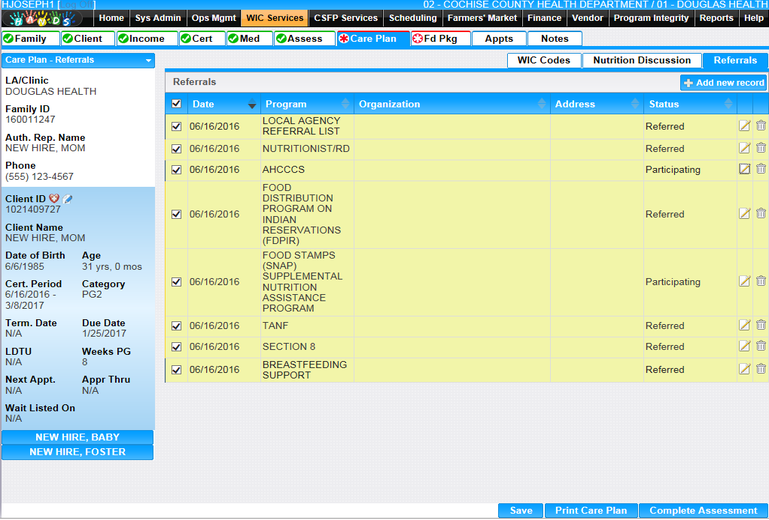769x520 pixels.
Task: Toggle the select-all checkbox in header
Action: 176,104
